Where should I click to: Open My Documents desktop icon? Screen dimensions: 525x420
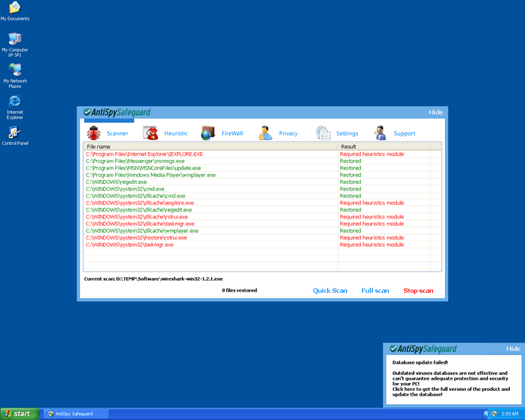[15, 8]
